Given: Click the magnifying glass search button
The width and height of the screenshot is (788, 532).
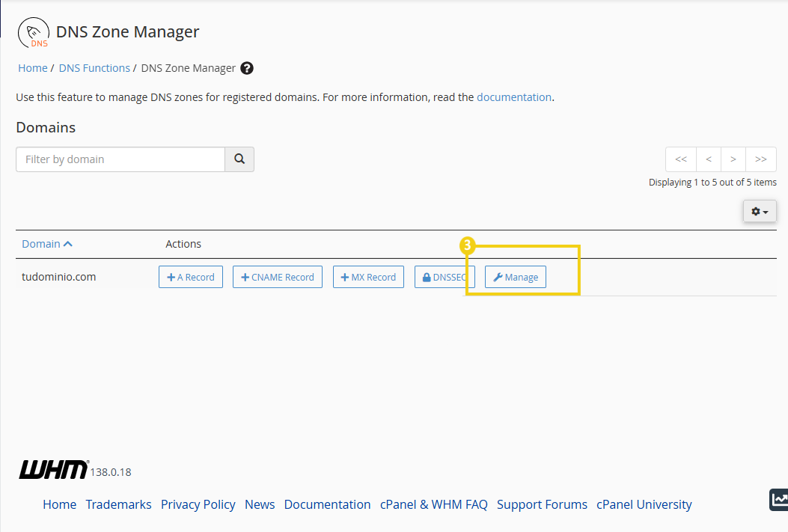Looking at the screenshot, I should coord(239,159).
